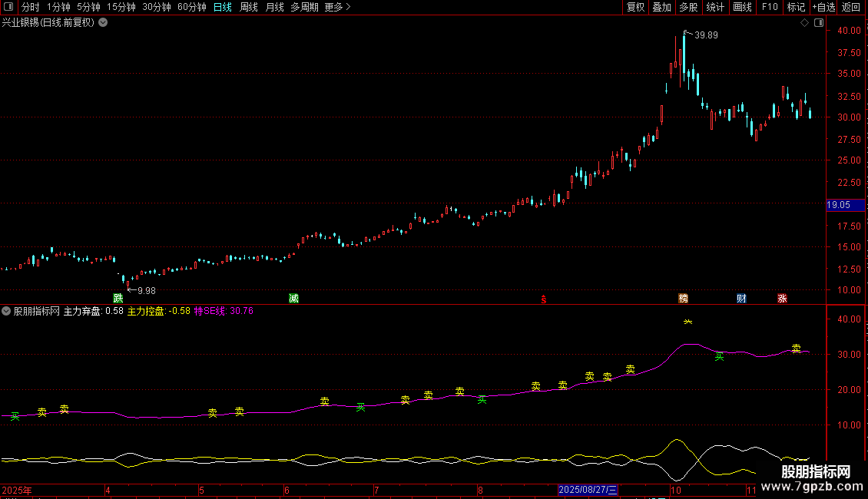Click the green 减 event marker
The width and height of the screenshot is (868, 499).
[x=293, y=298]
